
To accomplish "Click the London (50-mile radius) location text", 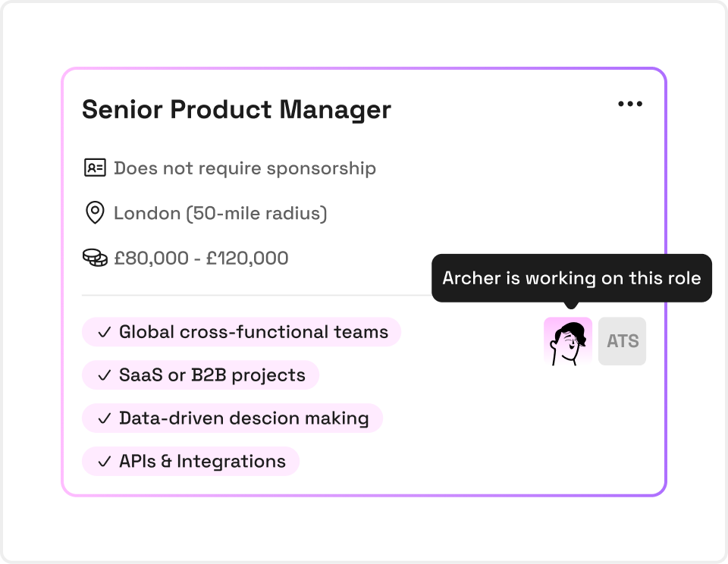I will click(x=221, y=213).
